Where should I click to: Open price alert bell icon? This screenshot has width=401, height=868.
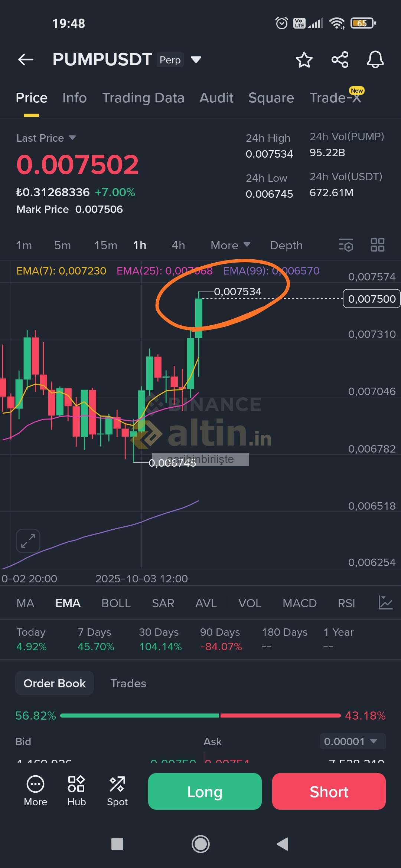(x=375, y=59)
